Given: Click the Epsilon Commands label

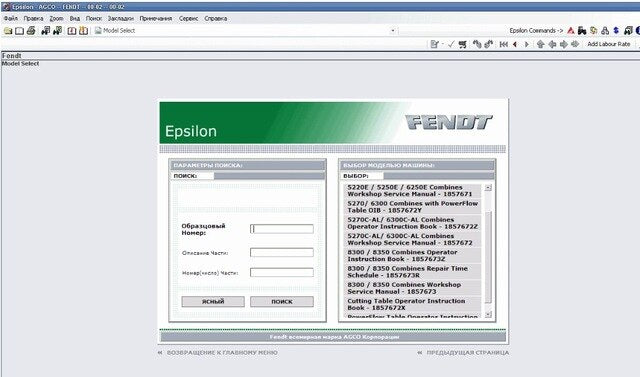Looking at the screenshot, I should (x=536, y=31).
